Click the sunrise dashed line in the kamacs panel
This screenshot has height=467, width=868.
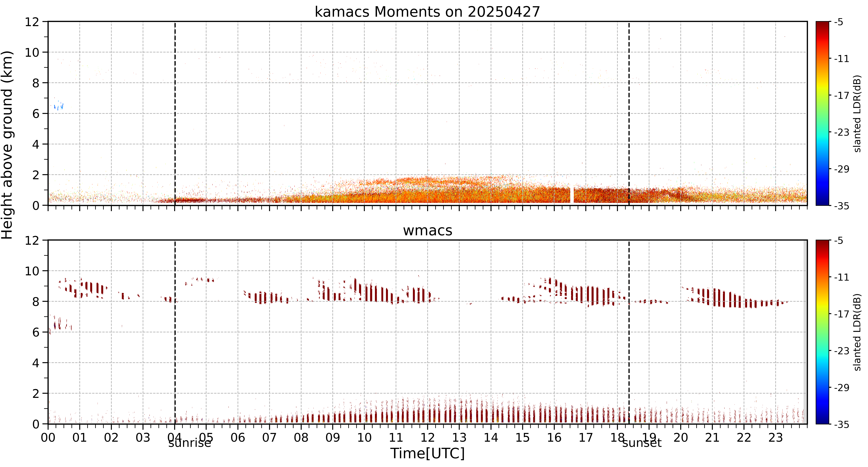(175, 114)
